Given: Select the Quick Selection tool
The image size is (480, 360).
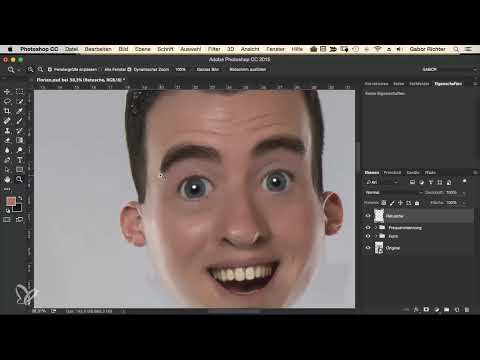Looking at the screenshot, I should coord(19,101).
